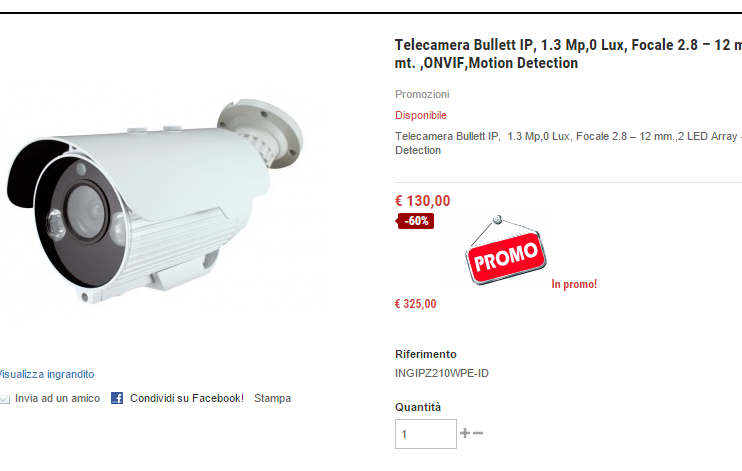
Task: Share via Condividi su Facebook! link
Action: [x=187, y=399]
